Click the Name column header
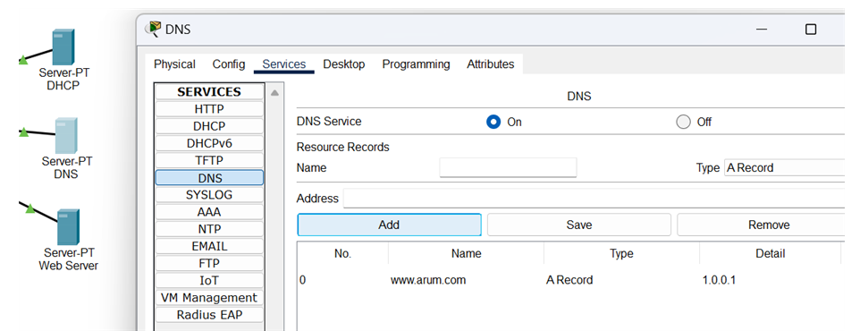 pos(466,253)
